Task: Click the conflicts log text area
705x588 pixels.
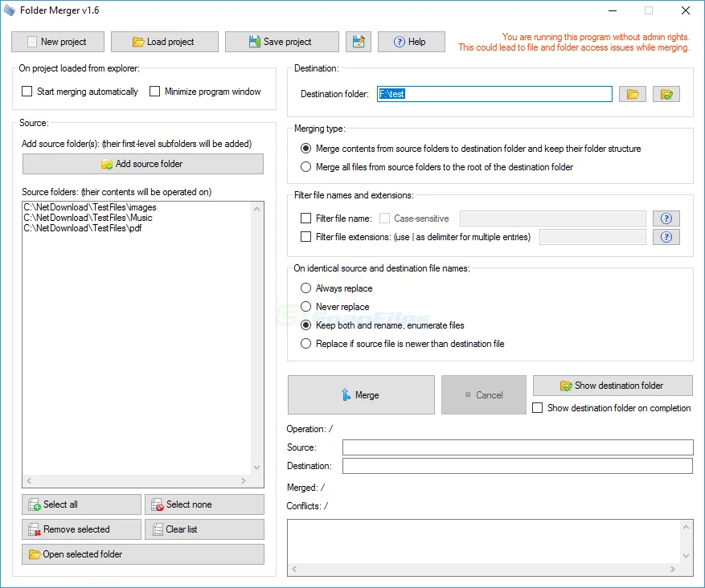Action: [x=485, y=541]
